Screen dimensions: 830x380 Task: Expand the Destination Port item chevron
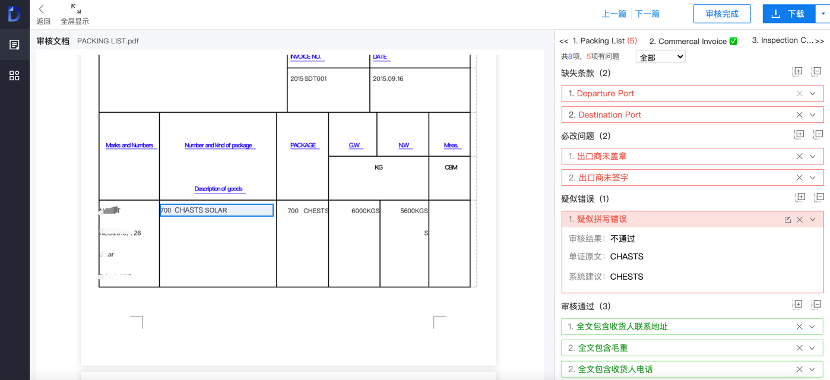(813, 115)
